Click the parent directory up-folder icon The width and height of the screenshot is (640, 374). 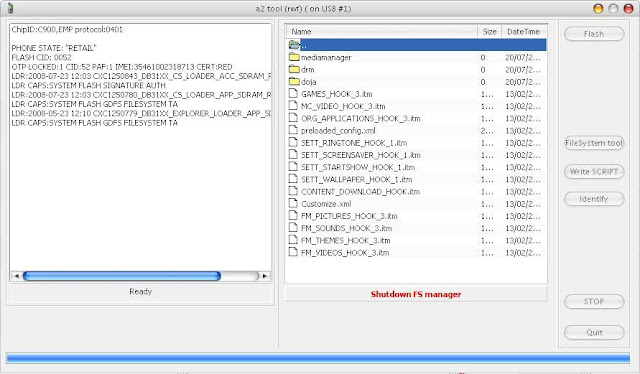coord(294,45)
